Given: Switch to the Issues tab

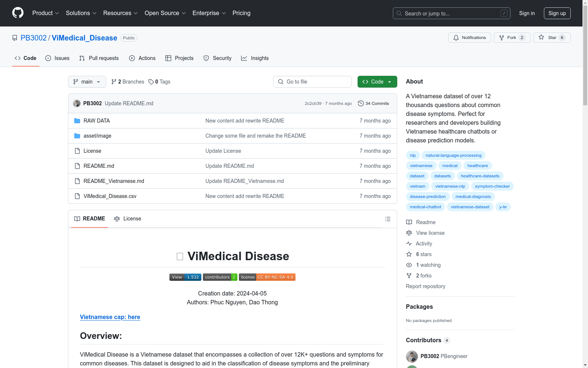Looking at the screenshot, I should [57, 58].
